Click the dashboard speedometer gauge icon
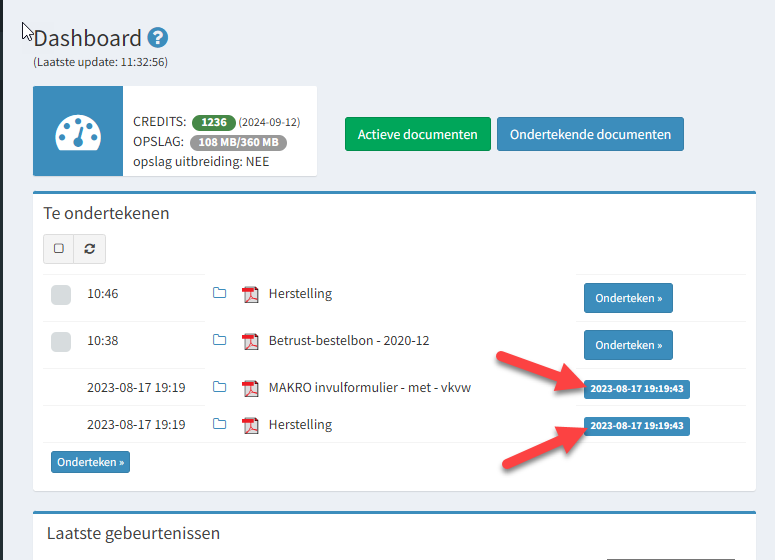This screenshot has height=560, width=775. point(78,132)
